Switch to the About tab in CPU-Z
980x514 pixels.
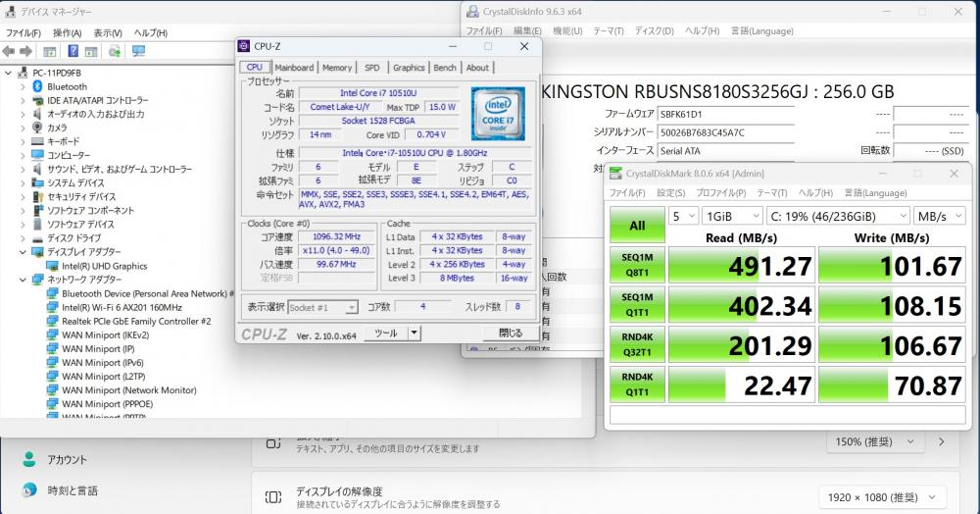pos(477,68)
